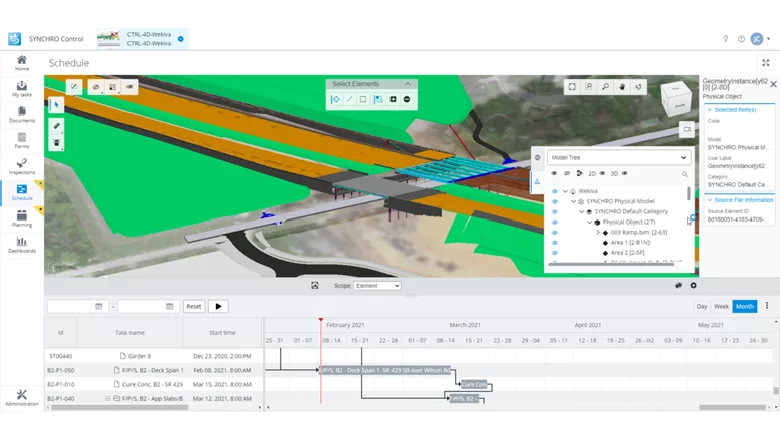Switch timeline to Week view
This screenshot has width=780, height=439.
721,306
